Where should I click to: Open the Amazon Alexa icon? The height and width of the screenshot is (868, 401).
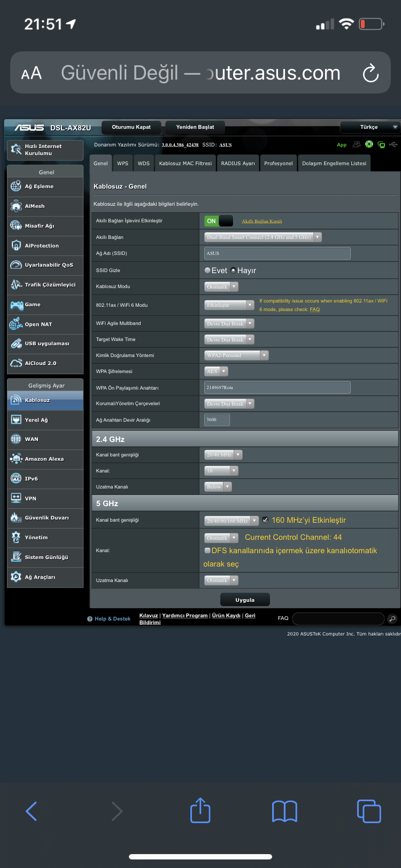click(x=16, y=459)
